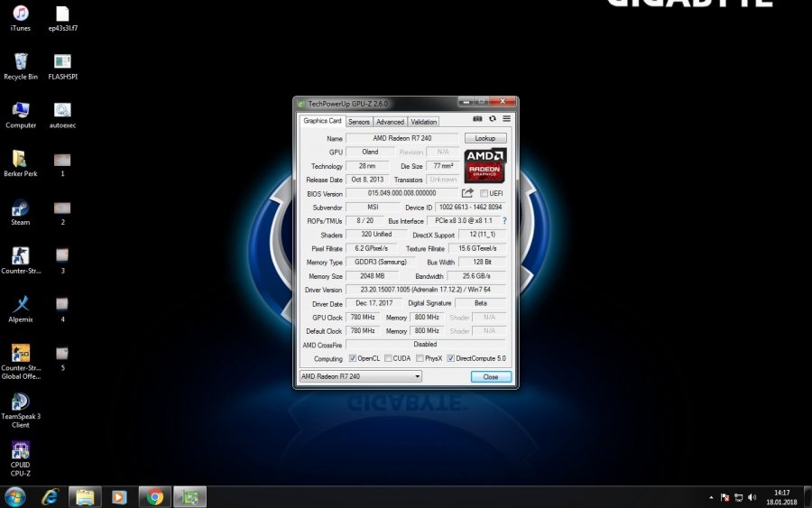This screenshot has width=812, height=508.
Task: Click the GPU-Z title bar icon
Action: [301, 104]
